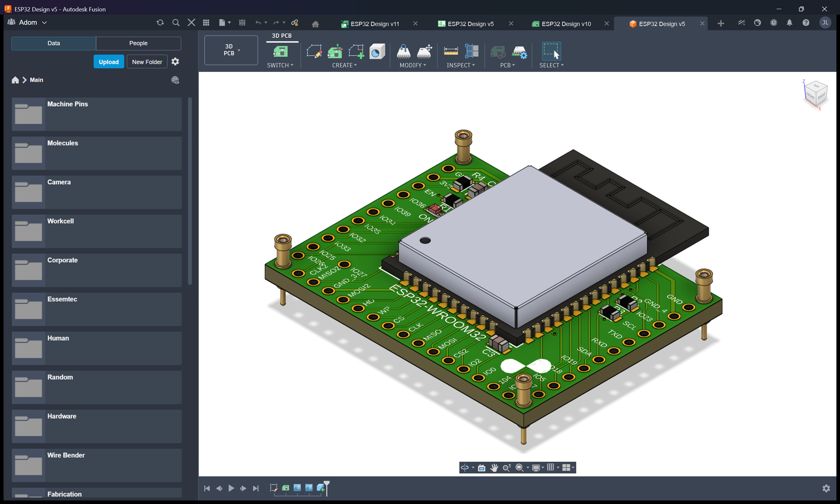Click the Switch to PCB document icon
The width and height of the screenshot is (840, 504).
[x=280, y=51]
